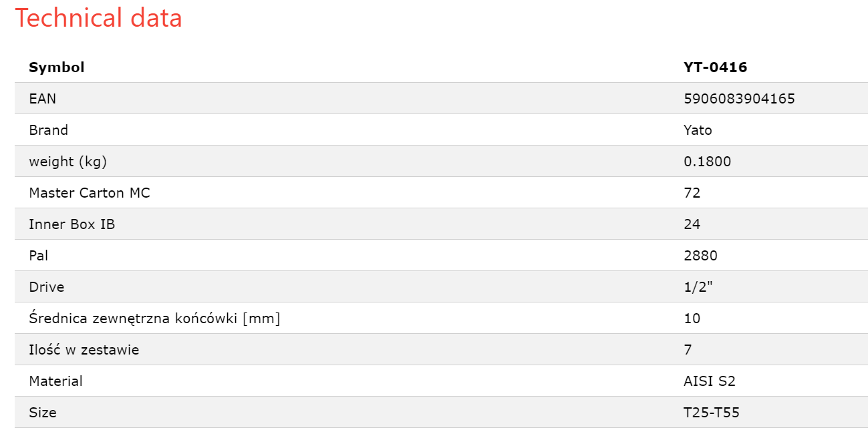Click the EAN number 5906083904165
The image size is (868, 430).
point(740,98)
